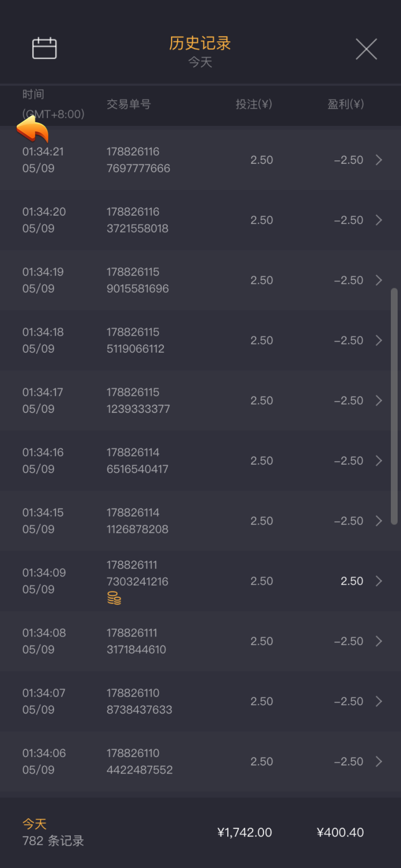Expand the 01:34:21 record details chevron
Image resolution: width=401 pixels, height=868 pixels.
point(379,160)
